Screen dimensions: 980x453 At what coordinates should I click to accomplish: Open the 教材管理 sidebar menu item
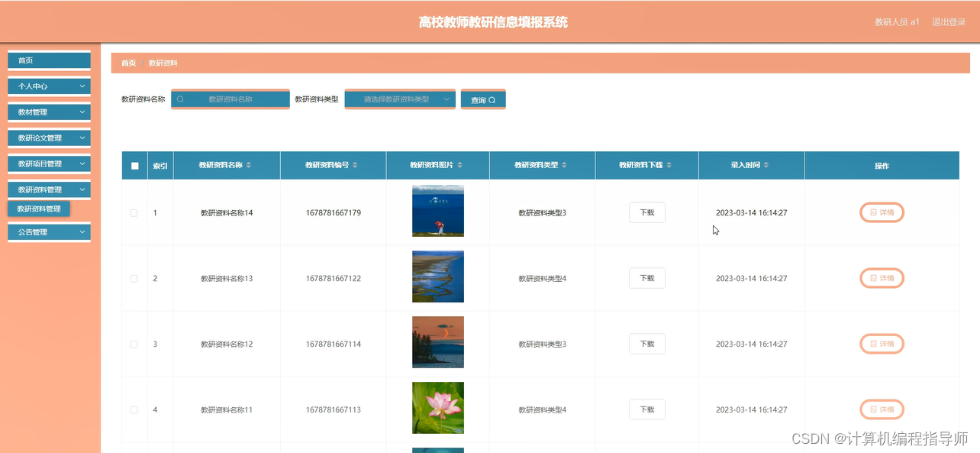pos(49,112)
